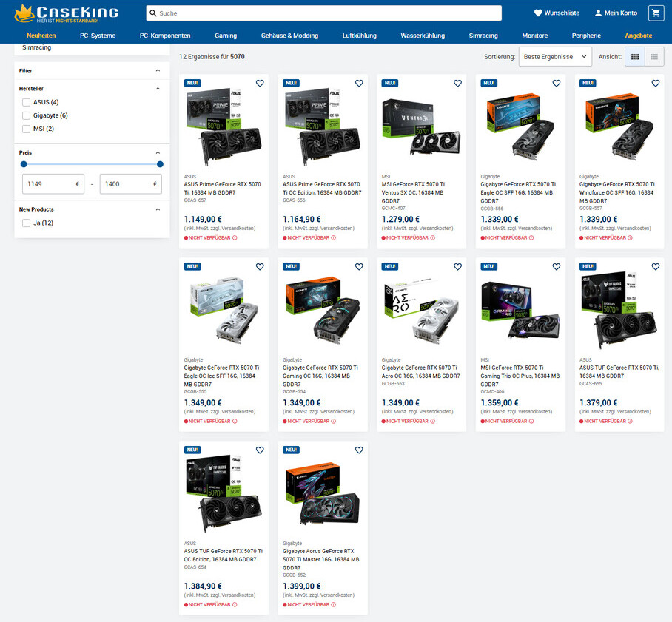Screen dimensions: 672x622
Task: Switch to grid view layout
Action: pos(635,56)
